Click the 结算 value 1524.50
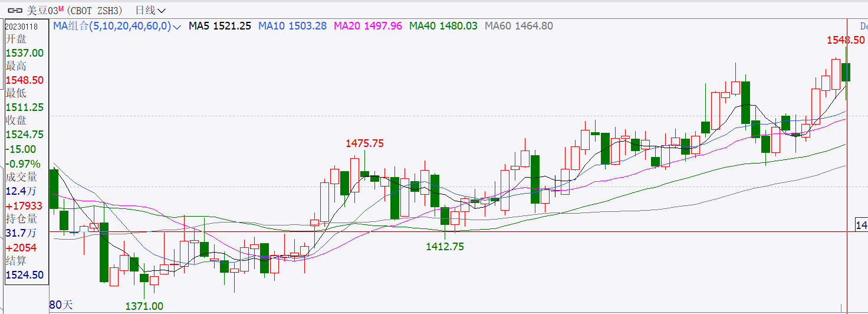This screenshot has width=868, height=314. (x=24, y=275)
